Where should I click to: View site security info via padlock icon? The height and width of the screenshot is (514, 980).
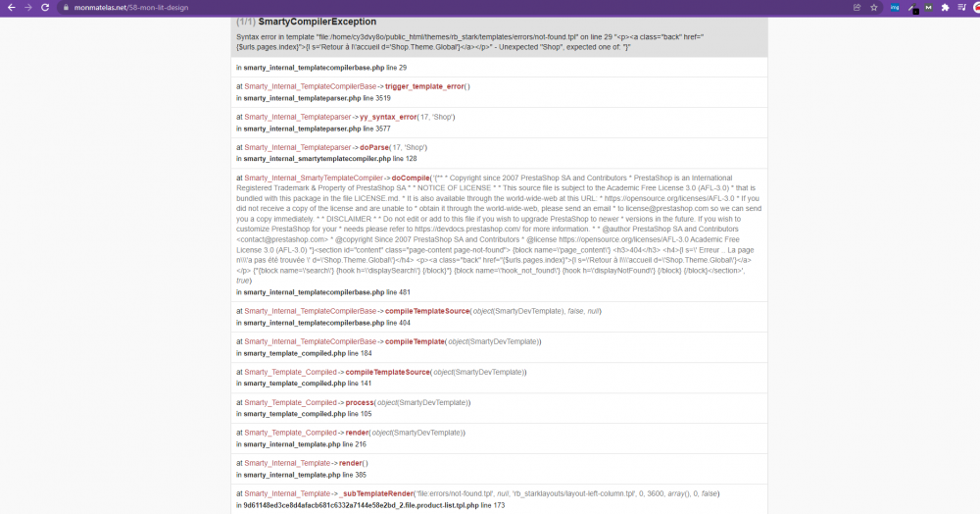(67, 8)
